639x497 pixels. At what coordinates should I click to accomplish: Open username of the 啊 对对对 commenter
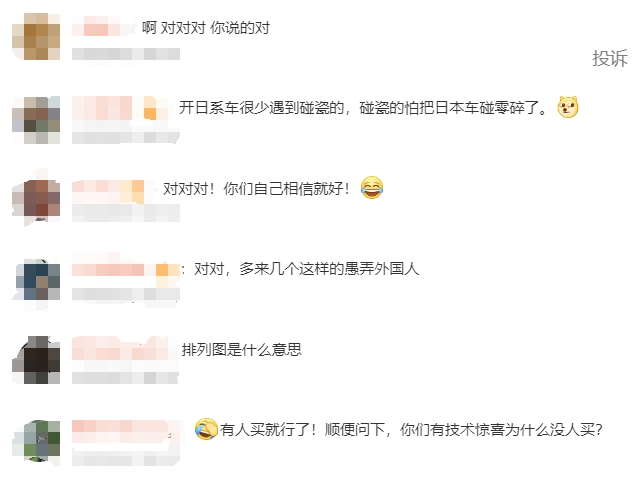pyautogui.click(x=104, y=29)
